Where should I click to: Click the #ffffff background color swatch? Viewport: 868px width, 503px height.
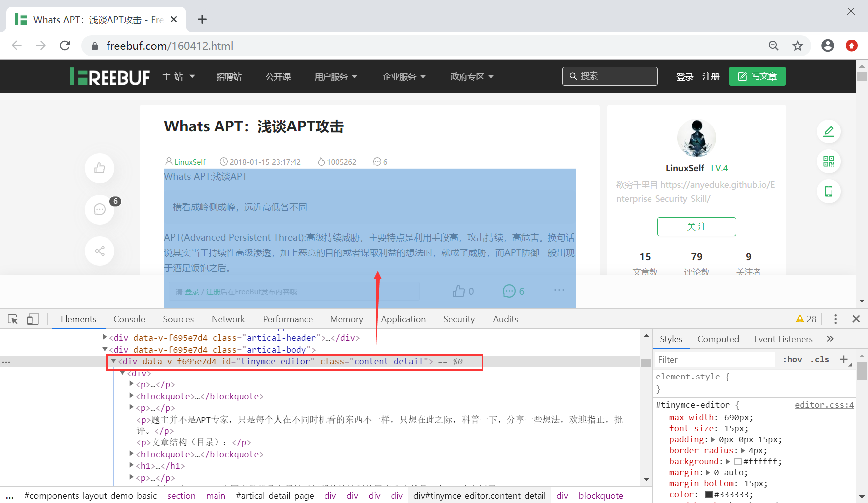(x=738, y=462)
